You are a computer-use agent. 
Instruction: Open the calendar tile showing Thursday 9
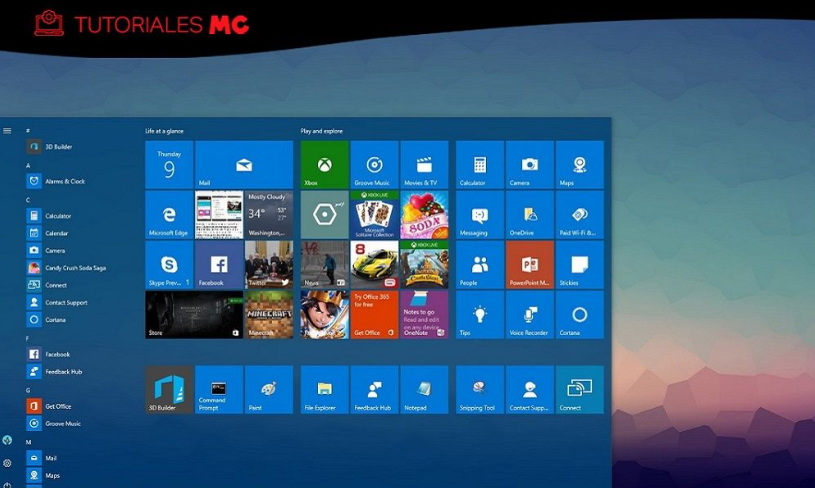point(169,165)
